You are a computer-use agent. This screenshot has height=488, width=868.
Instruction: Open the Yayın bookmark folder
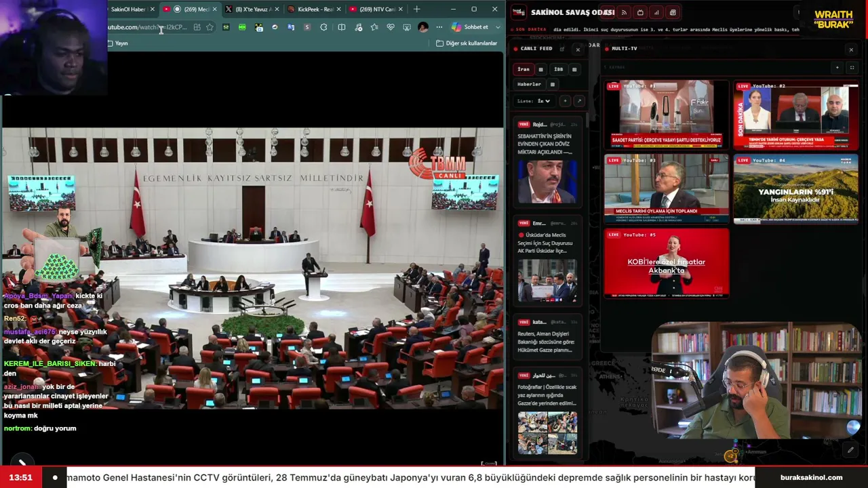tap(118, 43)
